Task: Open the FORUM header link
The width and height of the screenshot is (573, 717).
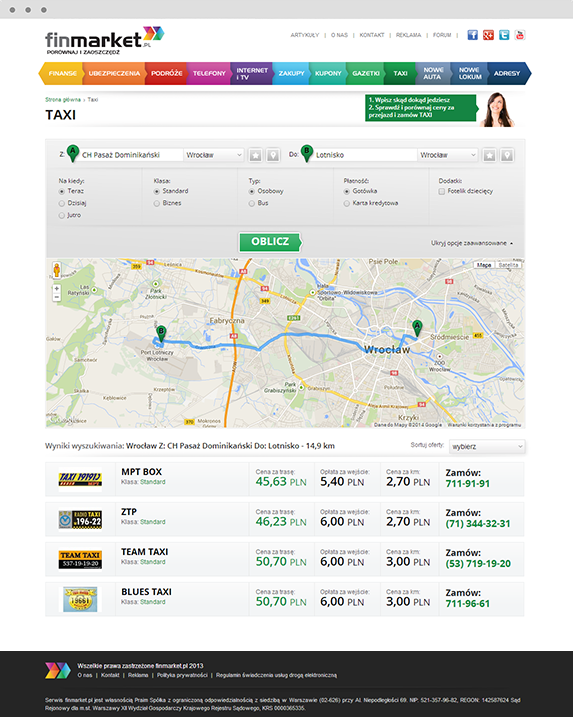Action: (x=442, y=35)
